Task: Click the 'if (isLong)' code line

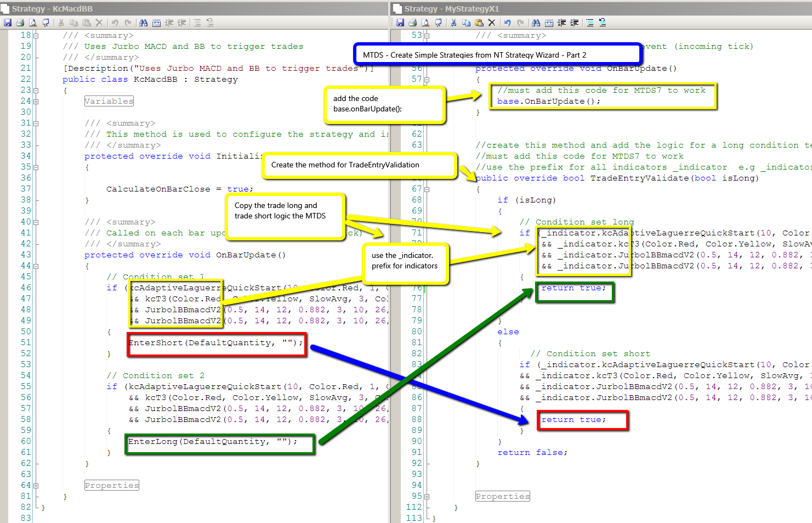Action: click(526, 200)
